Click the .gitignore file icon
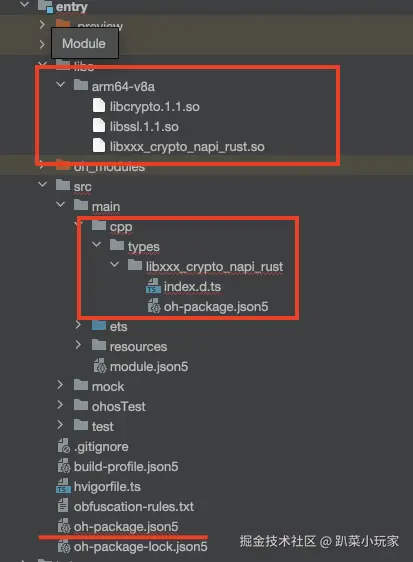 63,446
